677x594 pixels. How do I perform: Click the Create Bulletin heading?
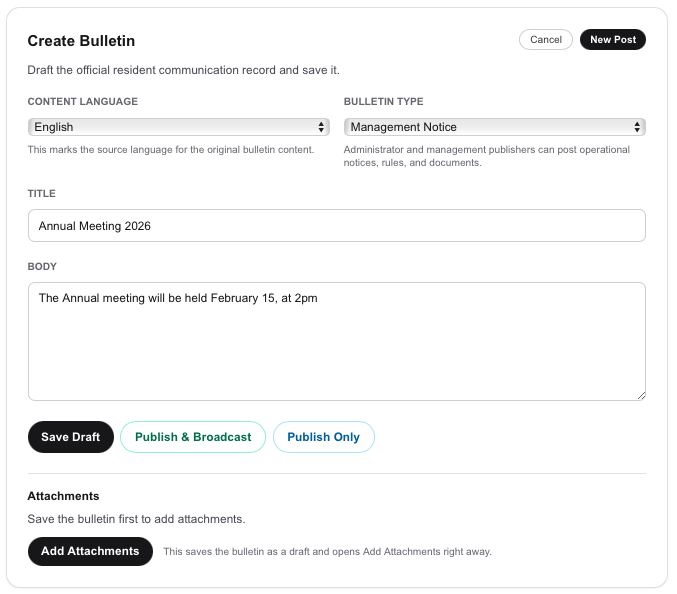click(81, 41)
